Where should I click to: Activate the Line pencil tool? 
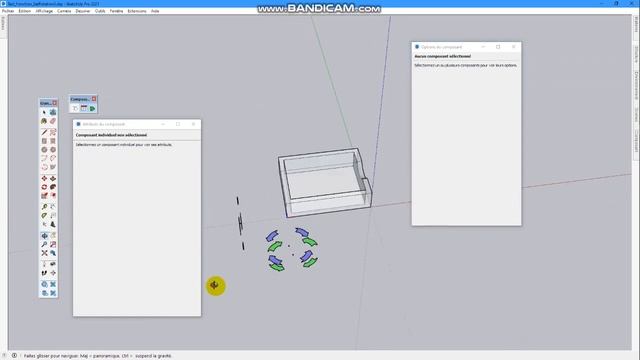click(44, 132)
